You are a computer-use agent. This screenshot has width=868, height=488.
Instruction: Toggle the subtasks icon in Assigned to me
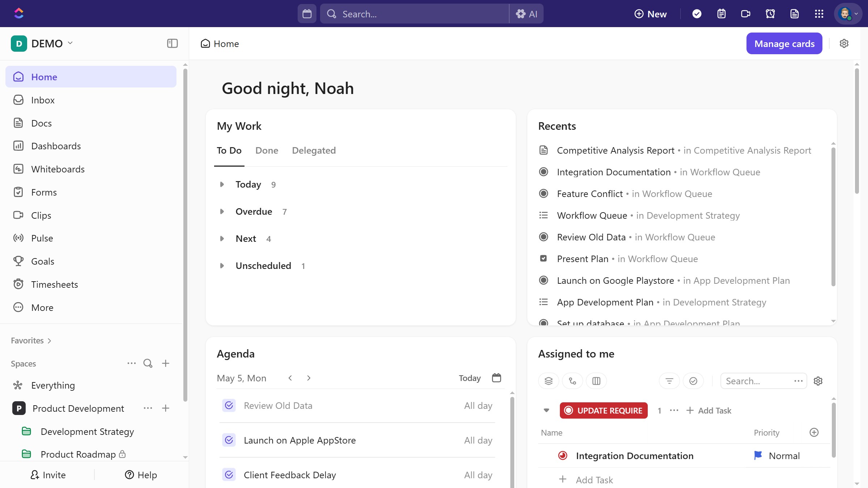pos(572,381)
